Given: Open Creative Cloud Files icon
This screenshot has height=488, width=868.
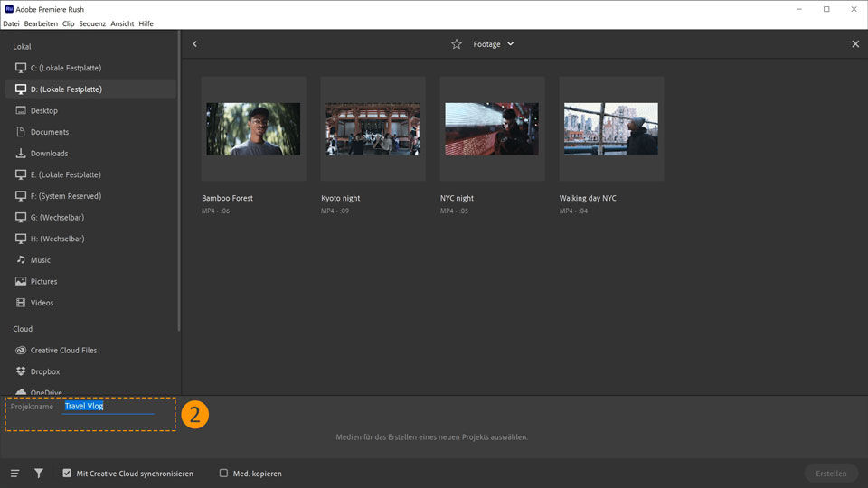Looking at the screenshot, I should (x=21, y=351).
